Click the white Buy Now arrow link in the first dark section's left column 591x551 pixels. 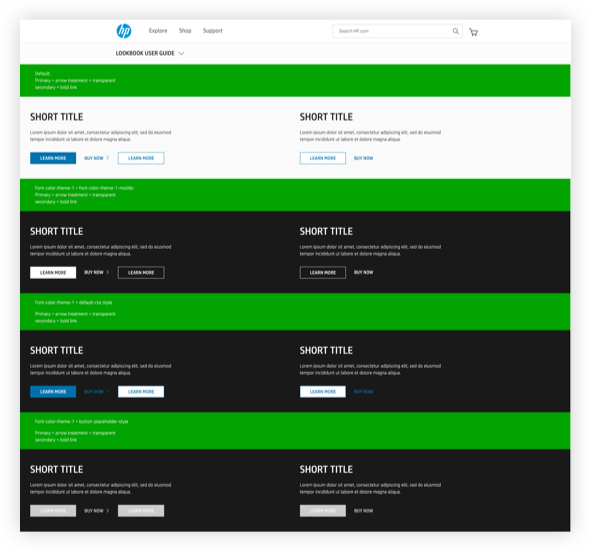click(x=97, y=272)
